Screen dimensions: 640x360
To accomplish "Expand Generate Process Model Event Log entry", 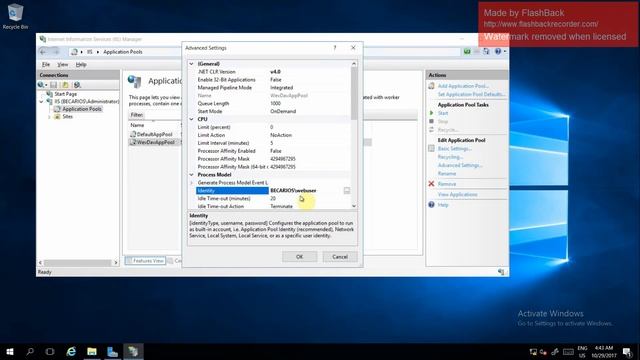I will pyautogui.click(x=191, y=182).
